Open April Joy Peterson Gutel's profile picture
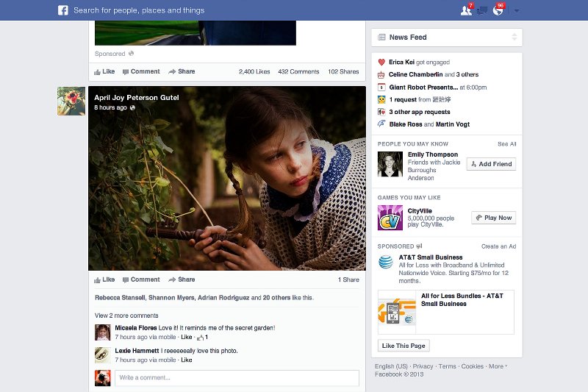The image size is (588, 392). (71, 101)
